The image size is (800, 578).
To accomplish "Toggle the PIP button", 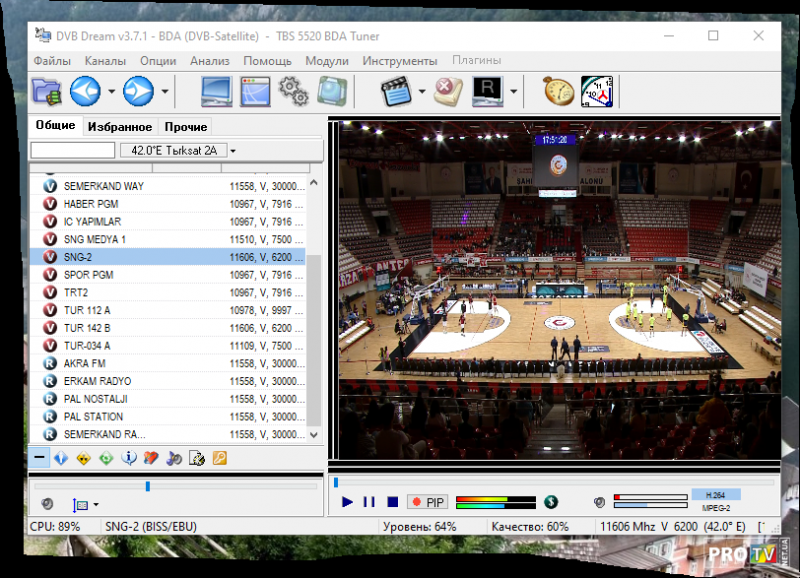I will click(429, 502).
